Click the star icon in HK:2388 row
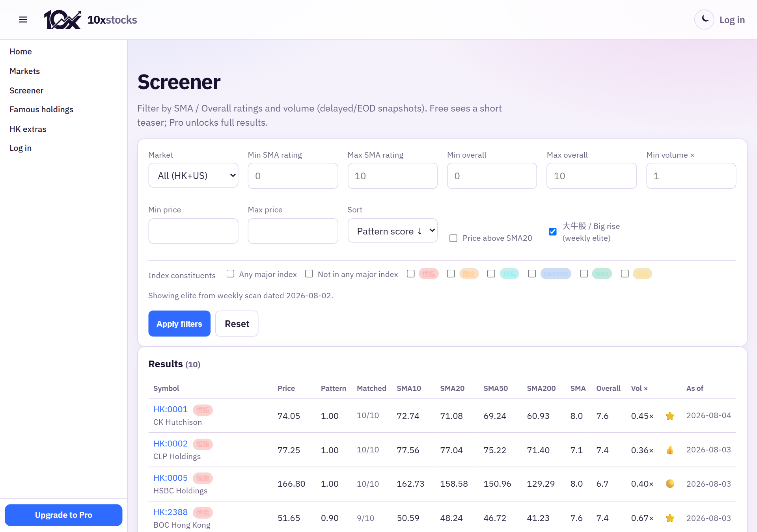Screen dimensions: 757x532 point(670,518)
